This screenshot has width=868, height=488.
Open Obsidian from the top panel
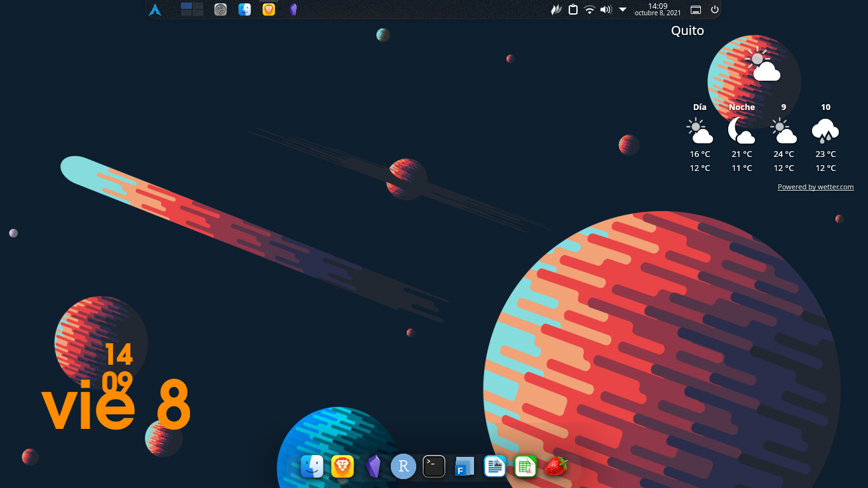tap(293, 10)
